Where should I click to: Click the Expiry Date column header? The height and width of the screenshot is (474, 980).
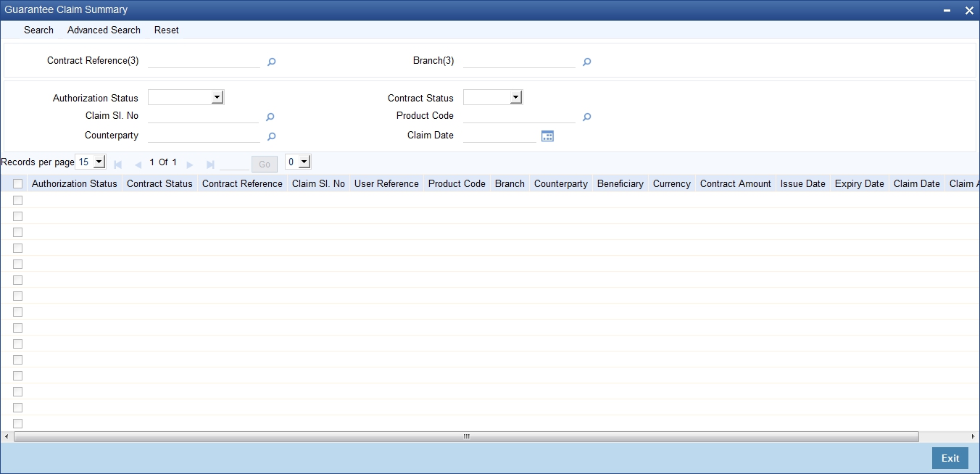pyautogui.click(x=860, y=184)
